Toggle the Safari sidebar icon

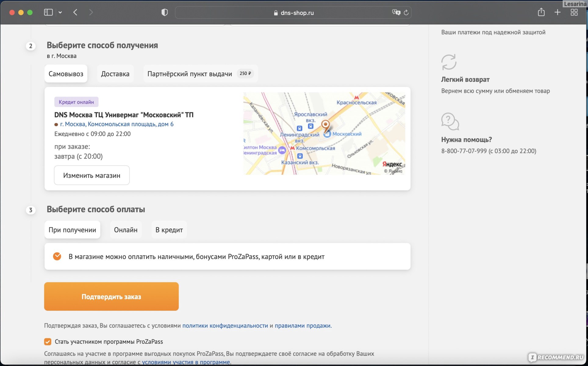pyautogui.click(x=48, y=12)
